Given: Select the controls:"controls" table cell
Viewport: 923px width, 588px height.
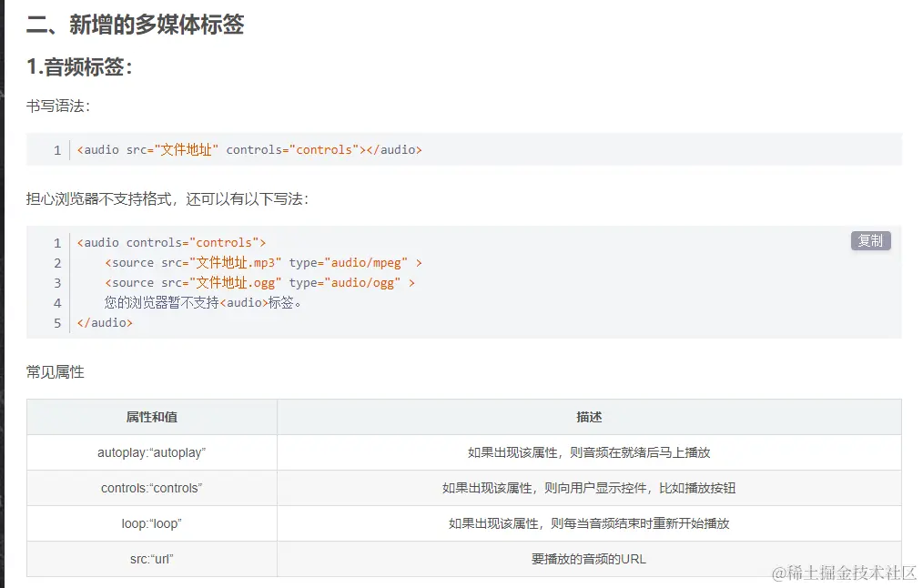Looking at the screenshot, I should click(152, 488).
